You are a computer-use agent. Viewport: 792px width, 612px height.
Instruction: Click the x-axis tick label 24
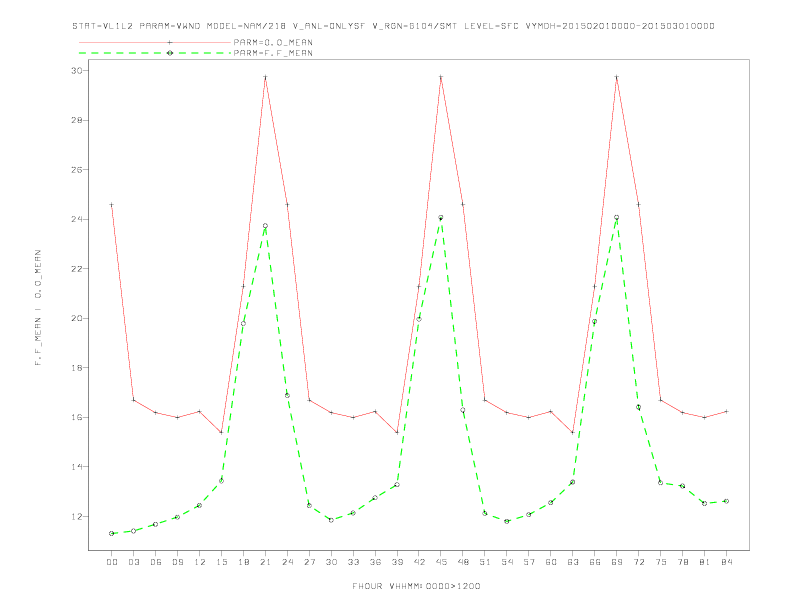tap(287, 562)
